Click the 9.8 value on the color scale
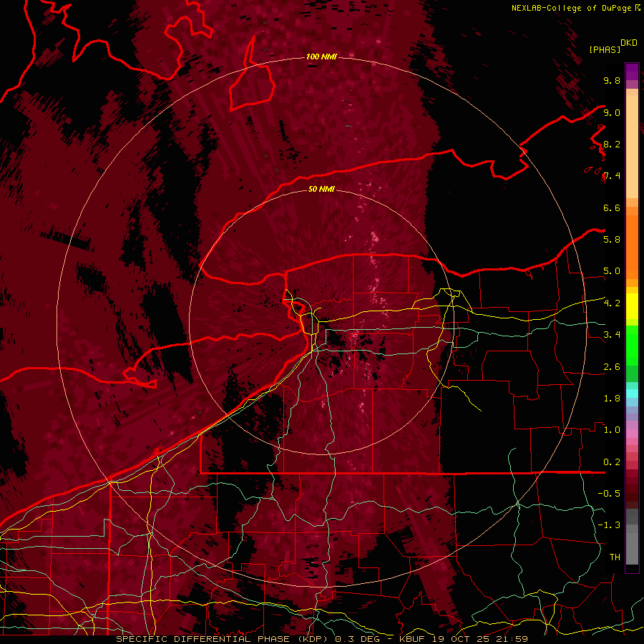Image resolution: width=644 pixels, height=644 pixels. click(x=612, y=80)
